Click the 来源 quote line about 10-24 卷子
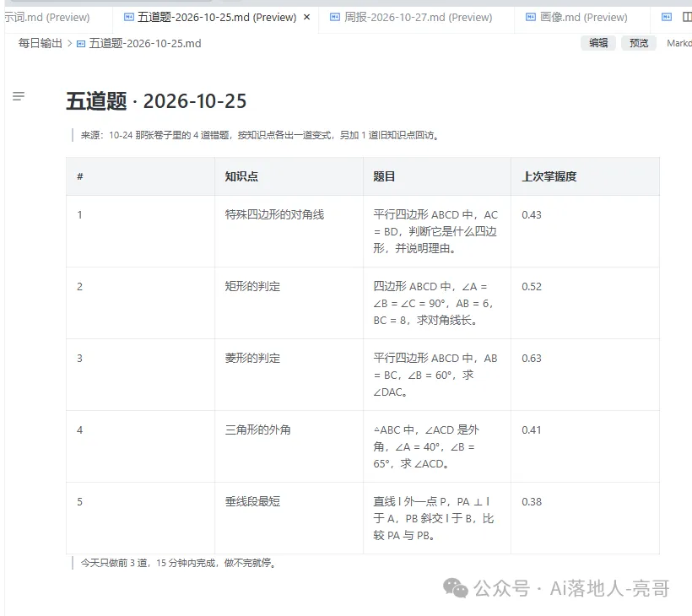Viewport: 692px width, 616px height. coord(261,135)
